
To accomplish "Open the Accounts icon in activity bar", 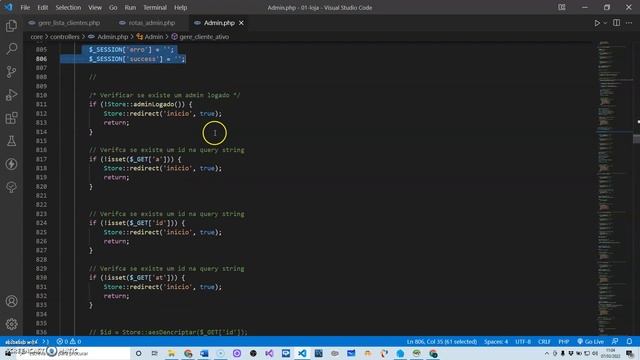I will point(11,301).
